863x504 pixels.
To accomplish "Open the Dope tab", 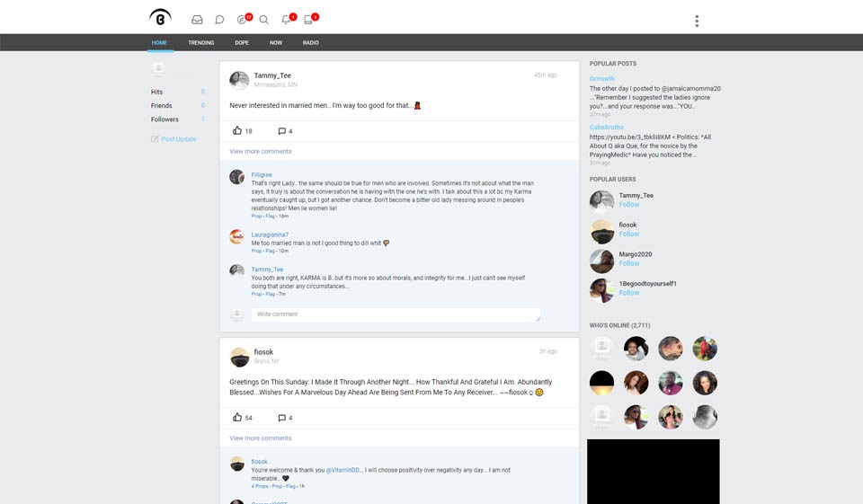I will pos(242,43).
